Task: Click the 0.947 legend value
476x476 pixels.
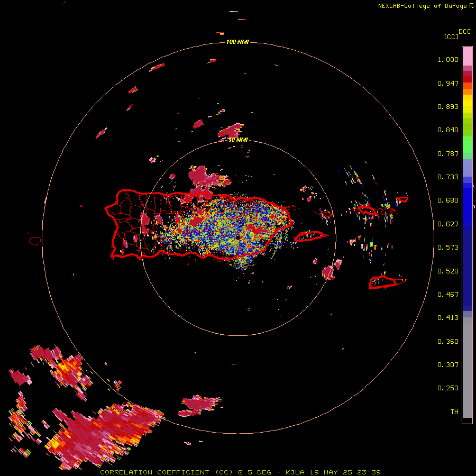Action: (448, 83)
